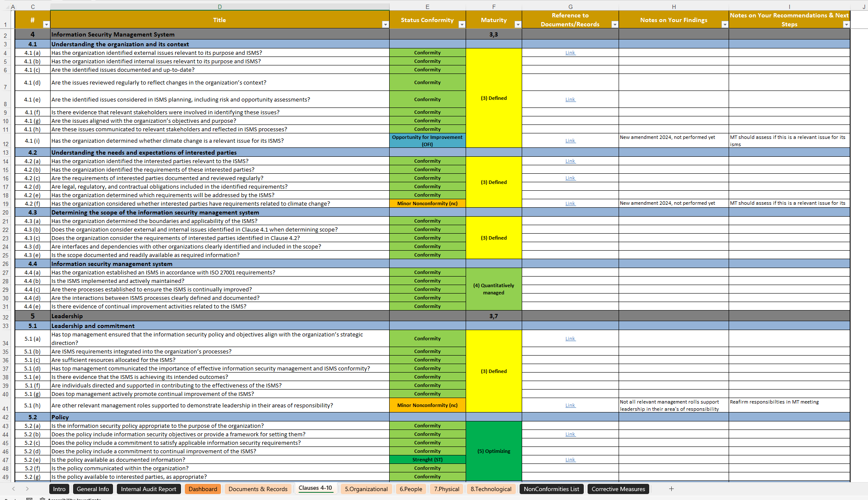Open the filter icon on the # column header
This screenshot has height=500, width=868.
(x=46, y=25)
